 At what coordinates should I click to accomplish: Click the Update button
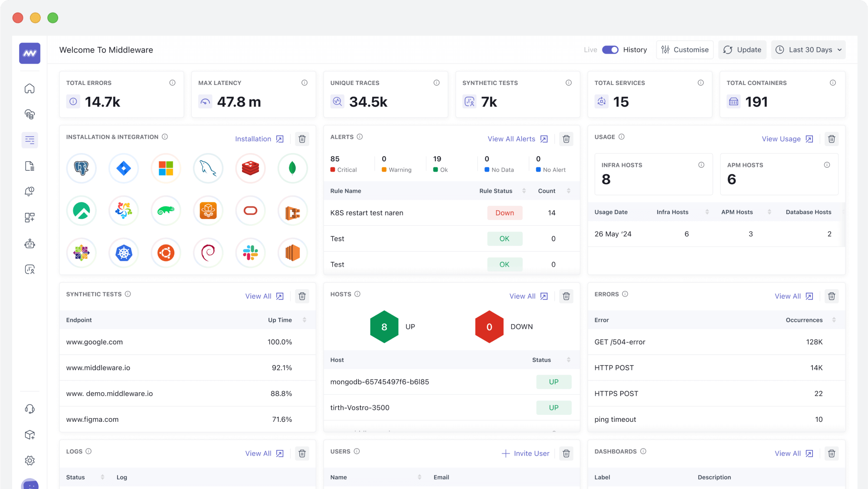click(742, 50)
